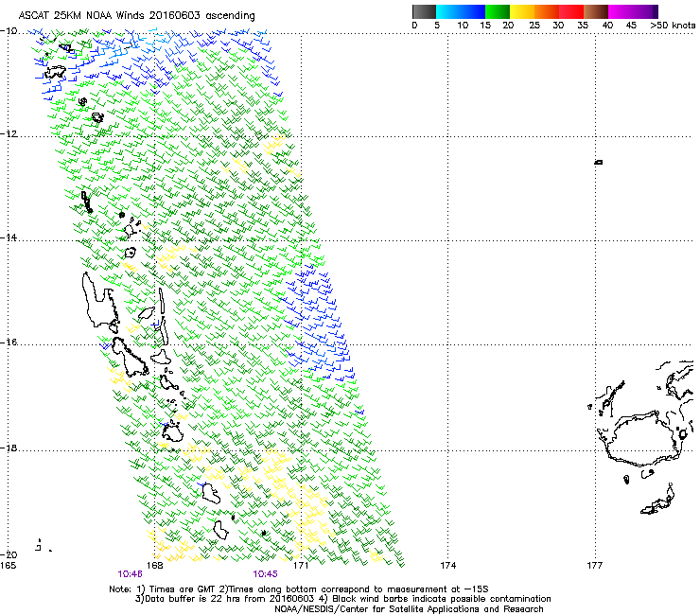
Task: Click the '-14' latitude axis label
Action: (x=9, y=237)
